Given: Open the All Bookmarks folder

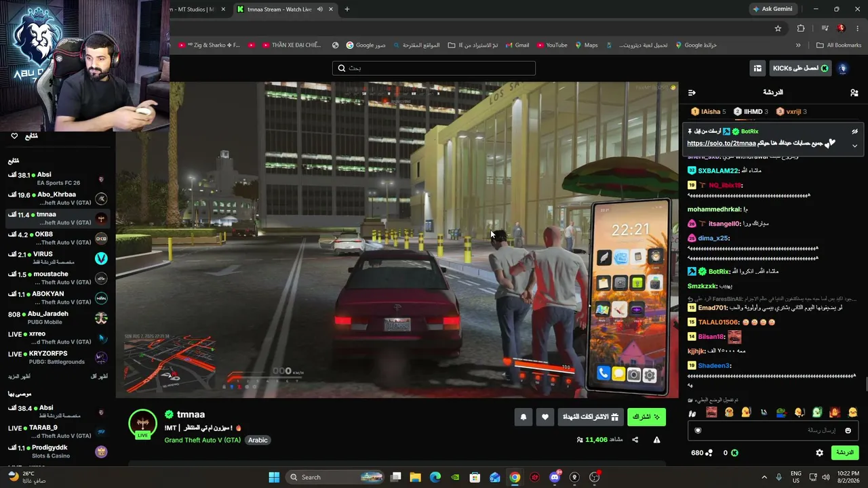Looking at the screenshot, I should coord(839,45).
